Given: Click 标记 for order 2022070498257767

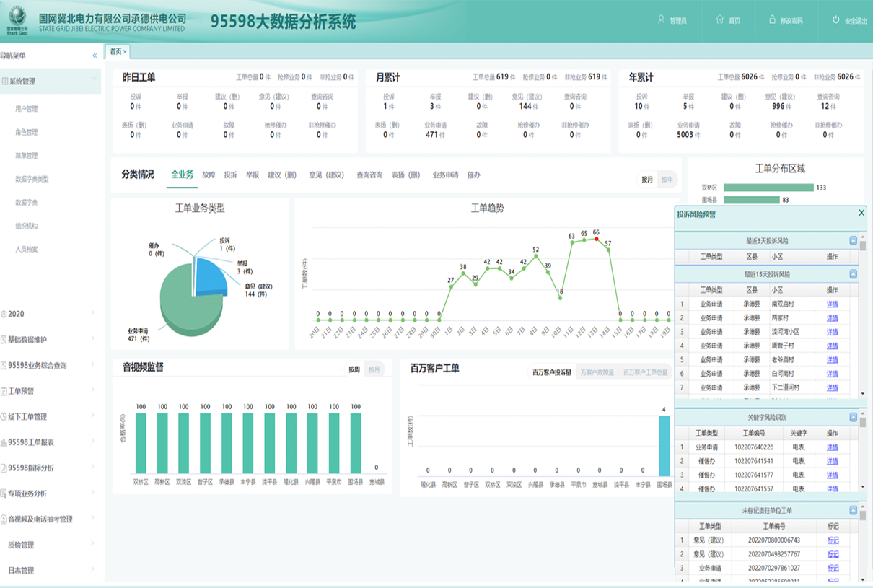Looking at the screenshot, I should [x=833, y=554].
